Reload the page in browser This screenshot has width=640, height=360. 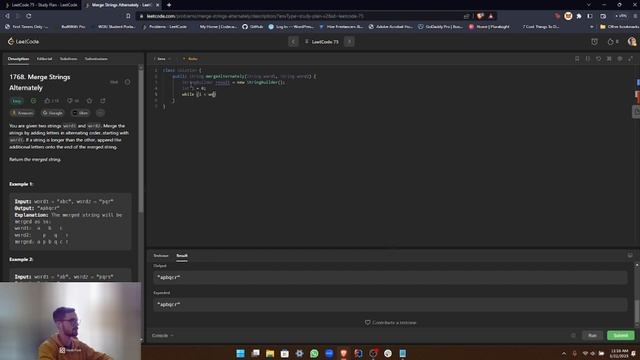[x=29, y=16]
